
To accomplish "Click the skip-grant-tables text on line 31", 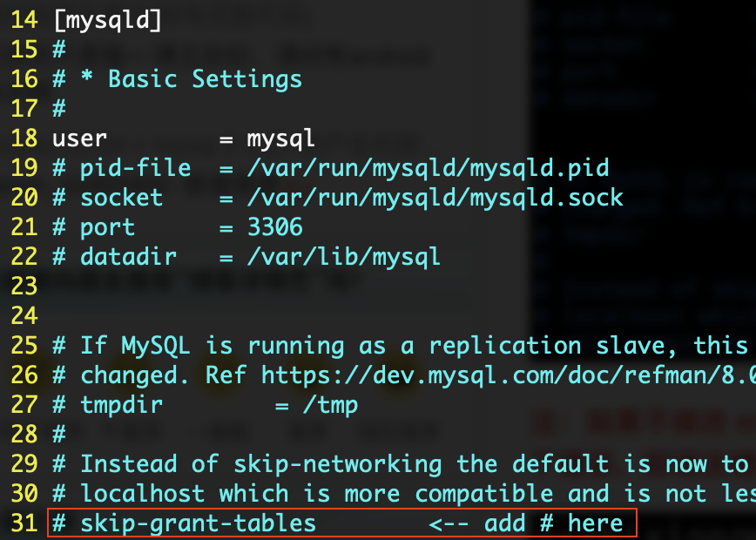I will pos(199,524).
